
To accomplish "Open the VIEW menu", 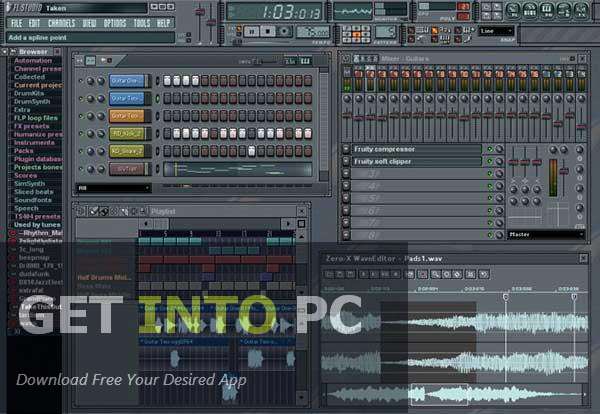I will [x=89, y=23].
